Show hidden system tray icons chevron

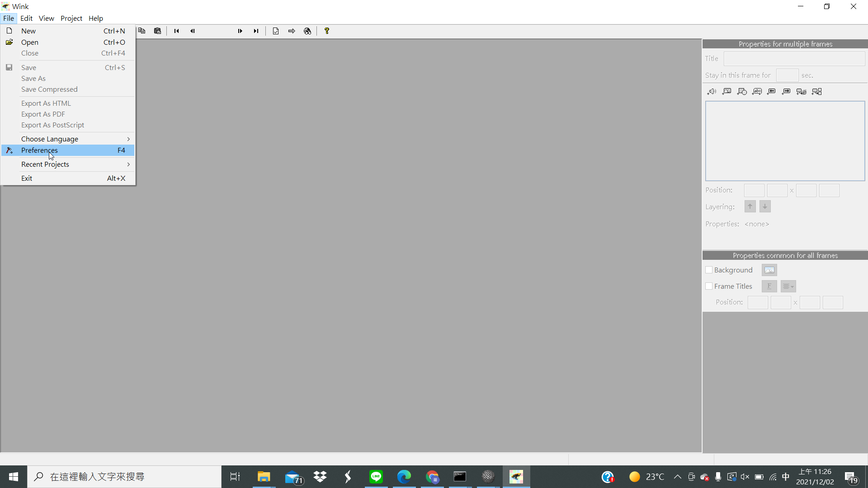[x=677, y=477]
